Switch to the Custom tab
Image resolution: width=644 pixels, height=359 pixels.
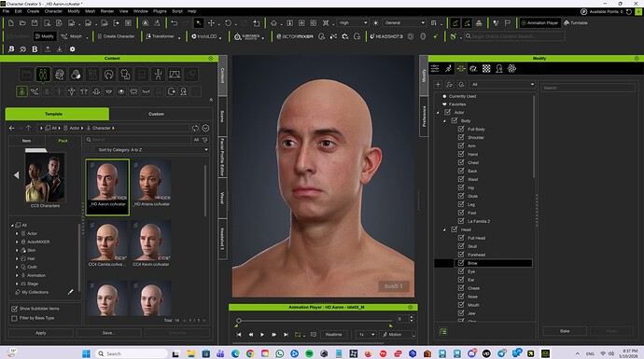156,114
